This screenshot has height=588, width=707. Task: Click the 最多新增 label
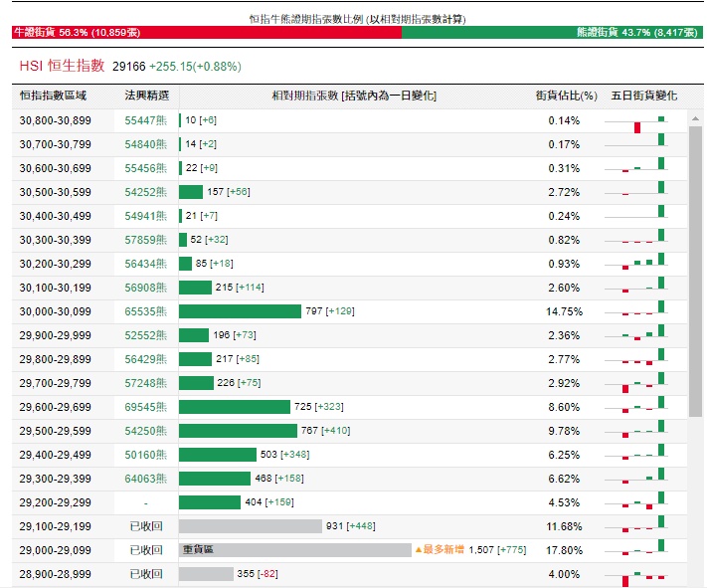coord(440,549)
